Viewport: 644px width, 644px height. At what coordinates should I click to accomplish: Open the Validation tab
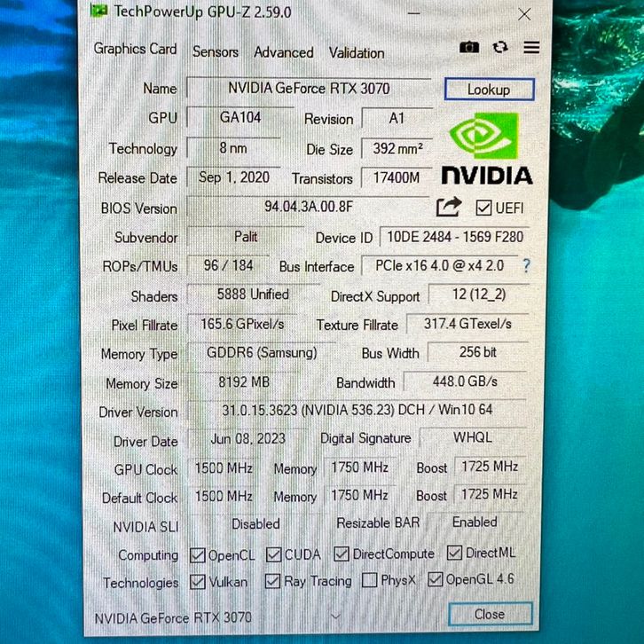(357, 53)
